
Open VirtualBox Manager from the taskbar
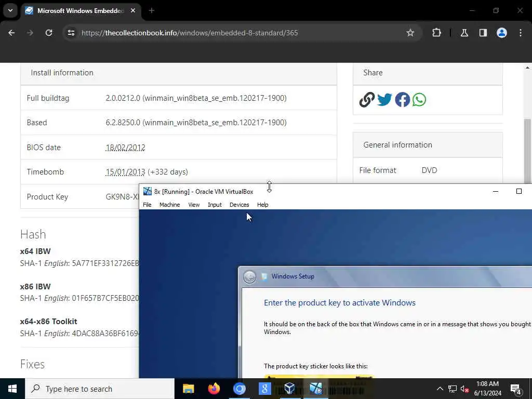pyautogui.click(x=290, y=389)
